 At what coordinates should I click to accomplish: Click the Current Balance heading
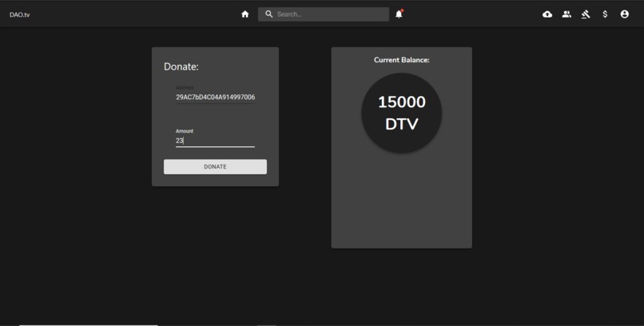[402, 60]
